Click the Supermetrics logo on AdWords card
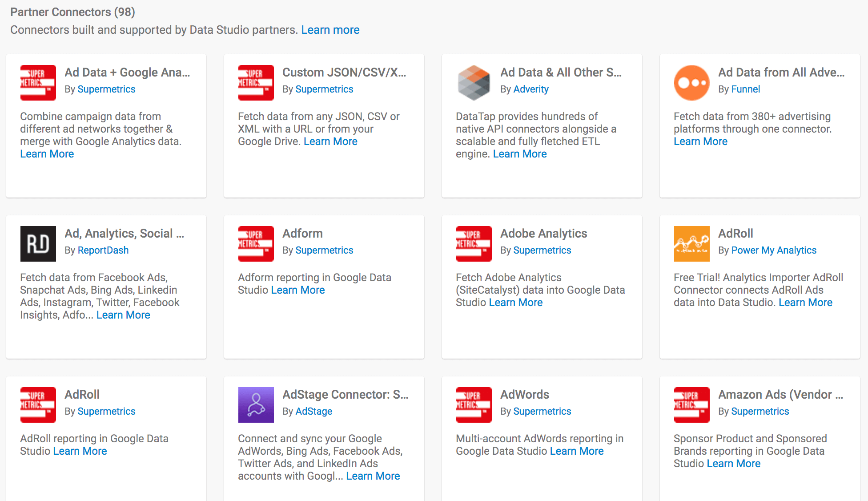The image size is (868, 501). point(474,405)
